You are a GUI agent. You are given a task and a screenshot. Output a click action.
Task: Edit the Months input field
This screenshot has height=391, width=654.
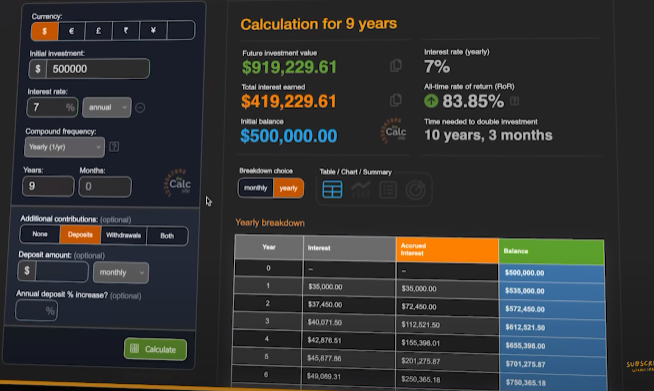point(105,187)
